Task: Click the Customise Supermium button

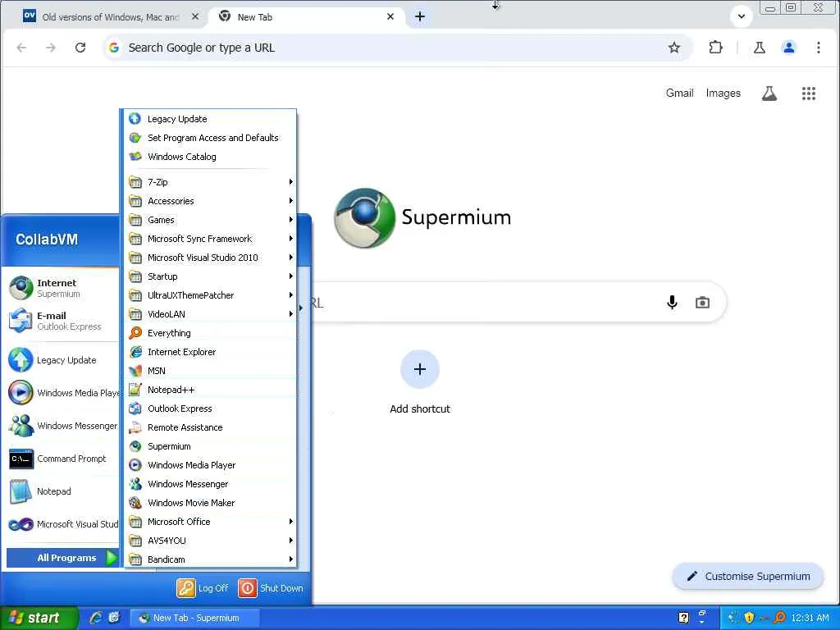Action: click(748, 577)
